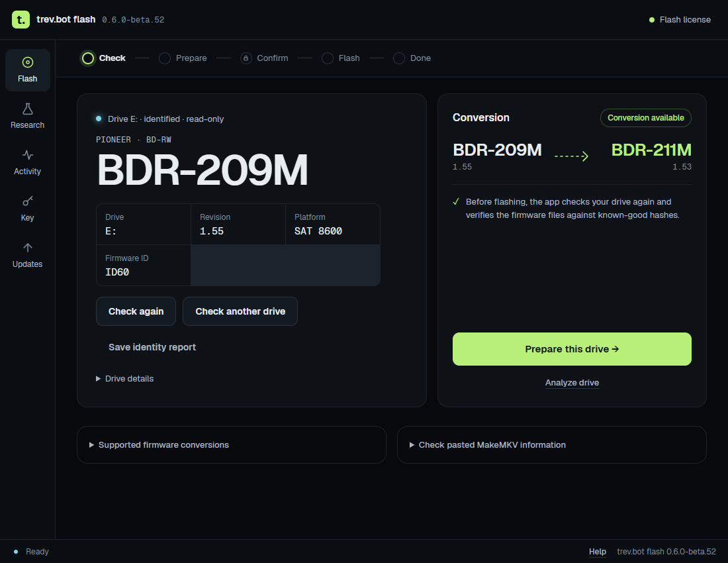Click Prepare this drive button
The height and width of the screenshot is (563, 728).
point(572,349)
